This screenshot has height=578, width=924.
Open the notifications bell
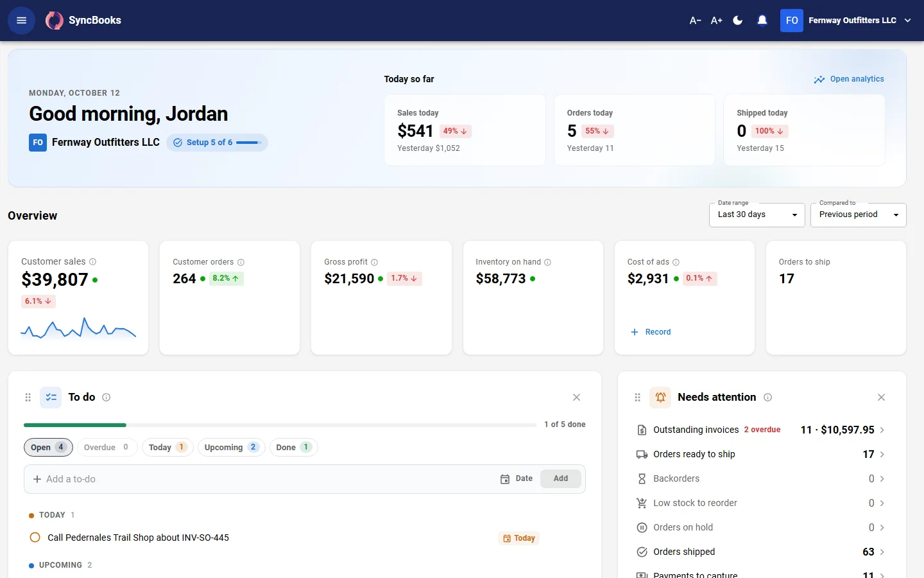coord(762,21)
